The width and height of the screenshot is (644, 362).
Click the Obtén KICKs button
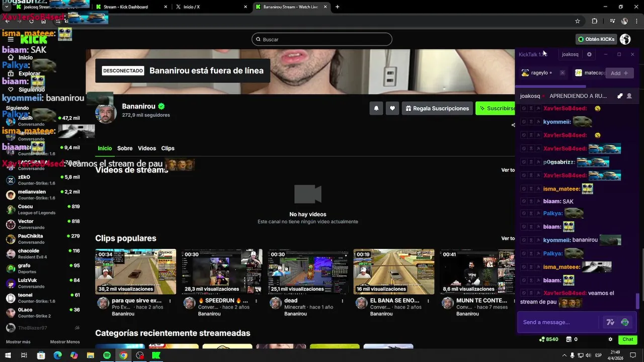pos(596,39)
